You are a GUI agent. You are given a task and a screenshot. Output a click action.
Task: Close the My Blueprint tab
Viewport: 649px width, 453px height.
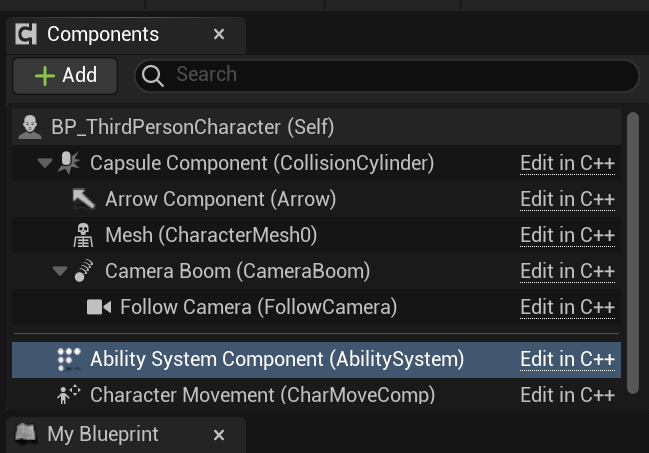219,435
